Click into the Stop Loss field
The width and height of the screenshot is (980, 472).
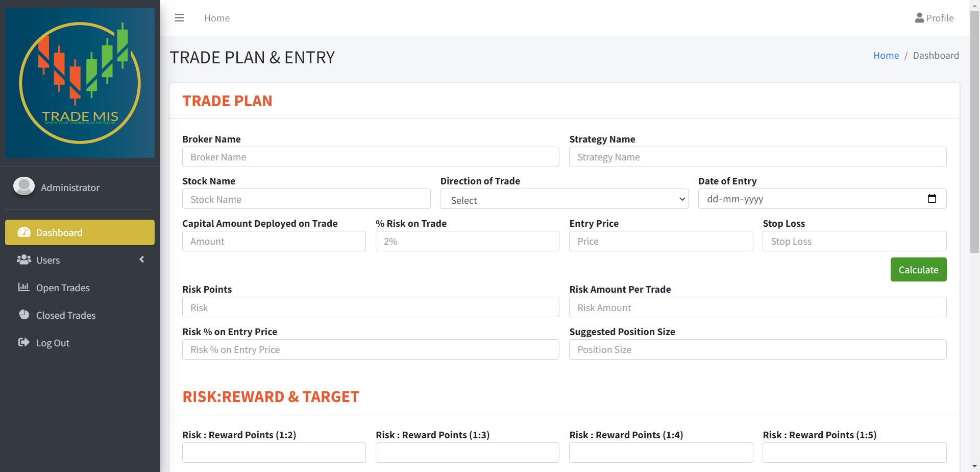point(854,241)
